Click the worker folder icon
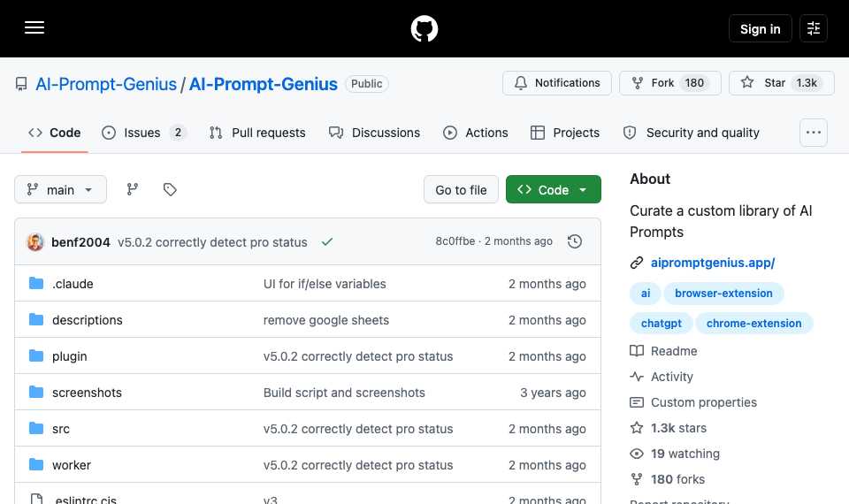849x504 pixels. coord(36,464)
